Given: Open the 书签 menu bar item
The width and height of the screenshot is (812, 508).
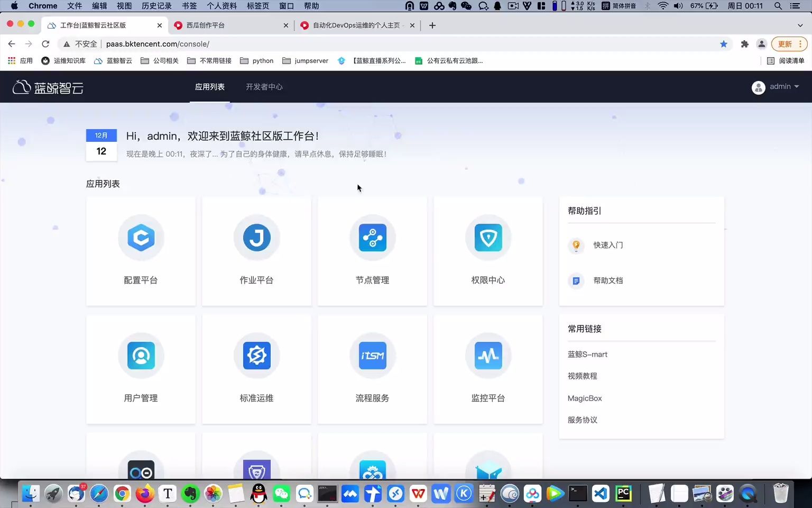Looking at the screenshot, I should point(189,6).
